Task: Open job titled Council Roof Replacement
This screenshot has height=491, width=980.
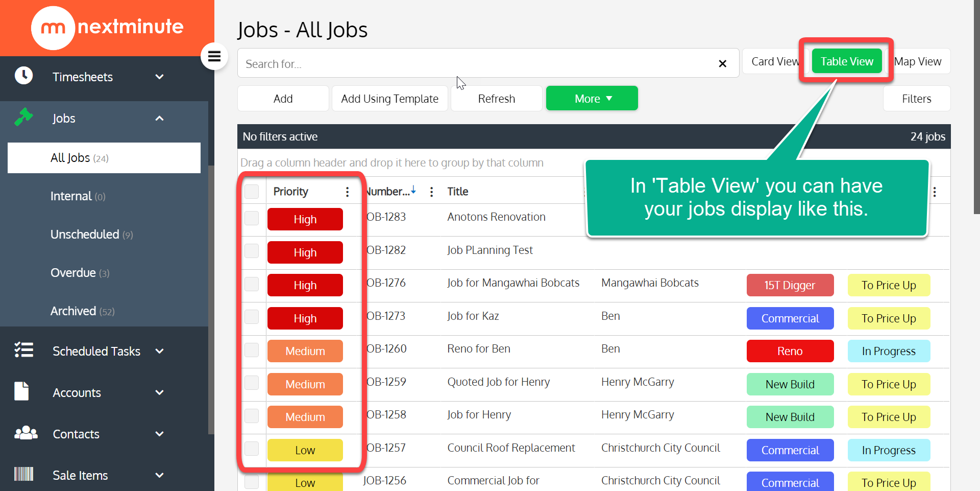Action: (511, 448)
